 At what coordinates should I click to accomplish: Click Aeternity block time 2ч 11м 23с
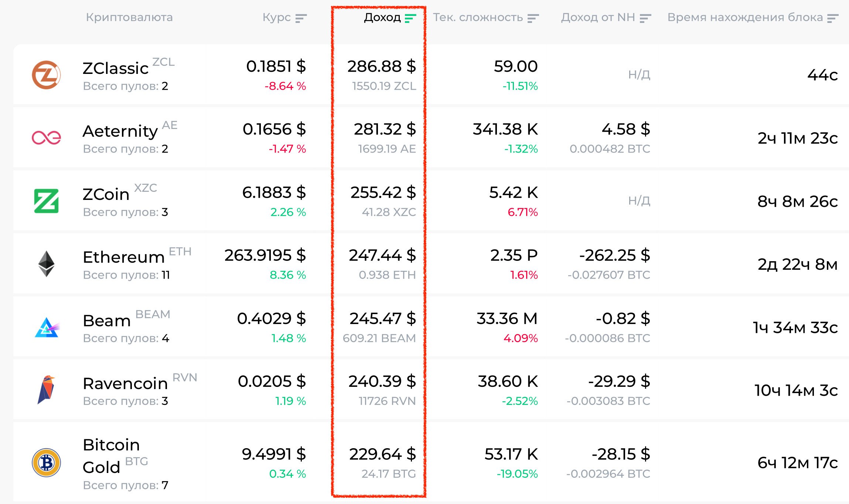[798, 138]
